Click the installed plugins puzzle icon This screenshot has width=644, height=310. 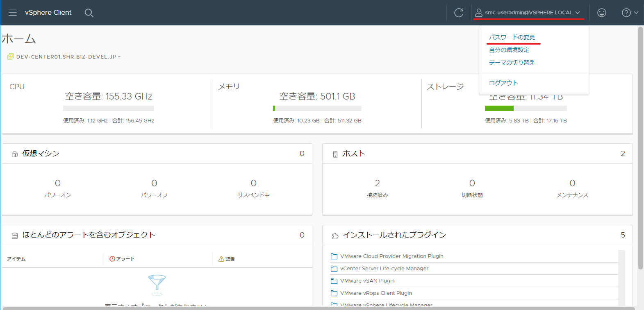(x=335, y=236)
